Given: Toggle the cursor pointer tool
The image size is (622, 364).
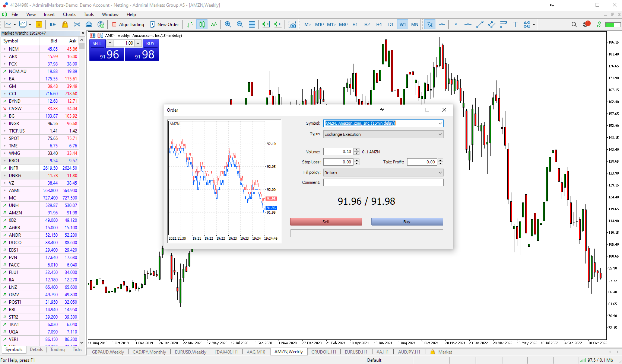Looking at the screenshot, I should 430,25.
